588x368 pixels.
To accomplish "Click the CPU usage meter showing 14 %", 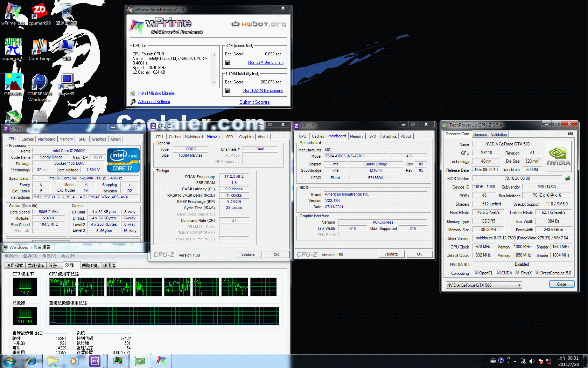I will tap(25, 287).
